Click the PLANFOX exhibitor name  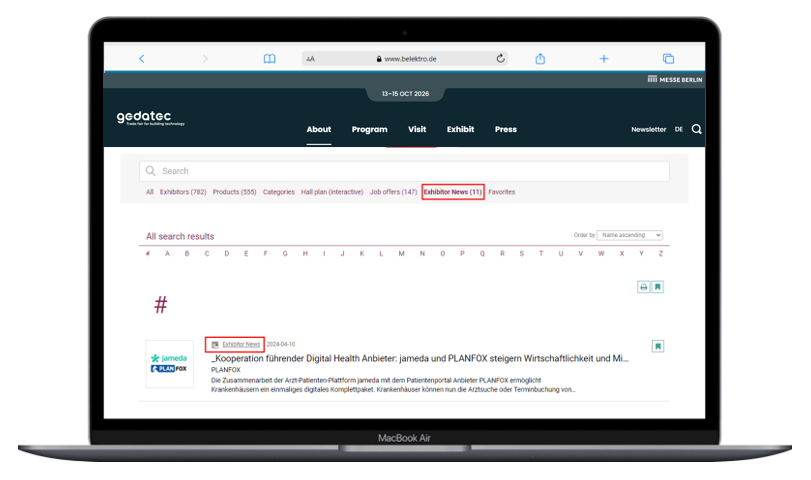coord(226,370)
